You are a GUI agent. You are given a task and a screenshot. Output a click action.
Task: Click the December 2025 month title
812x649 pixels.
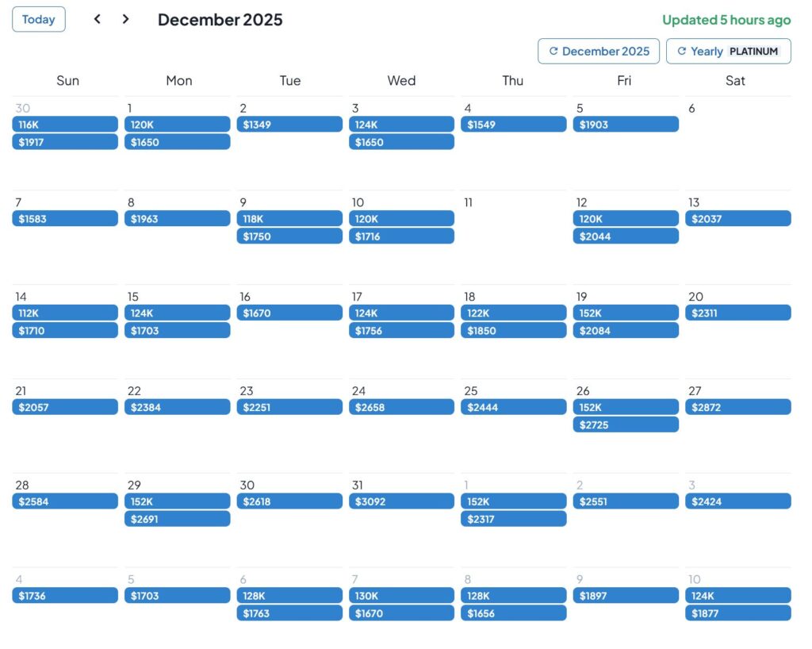click(220, 20)
